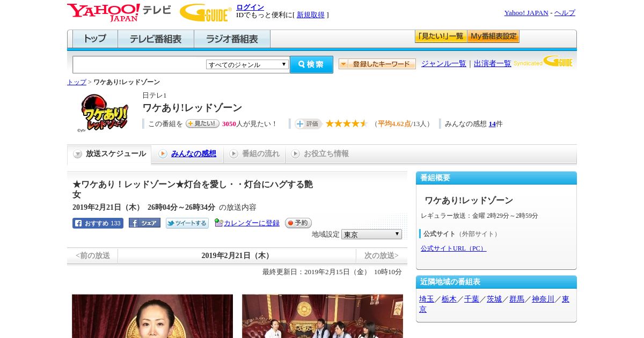The image size is (644, 338).
Task: Open the ジャンル一覧 link
Action: point(444,64)
